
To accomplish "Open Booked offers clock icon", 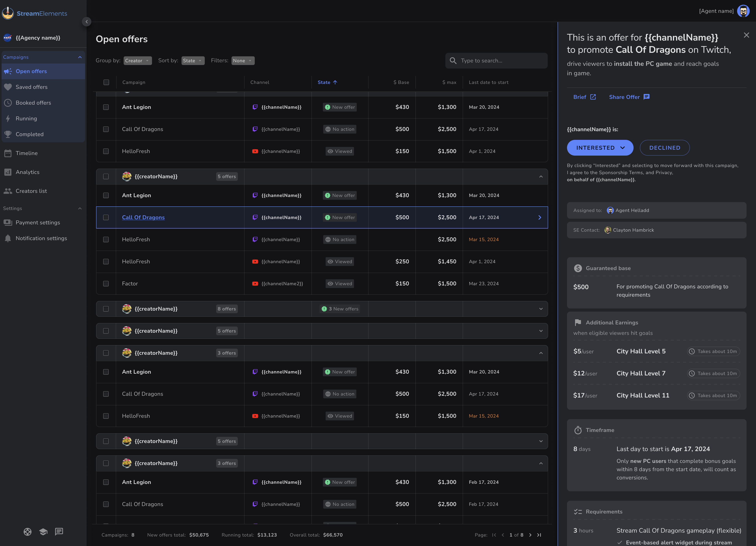I will 8,103.
